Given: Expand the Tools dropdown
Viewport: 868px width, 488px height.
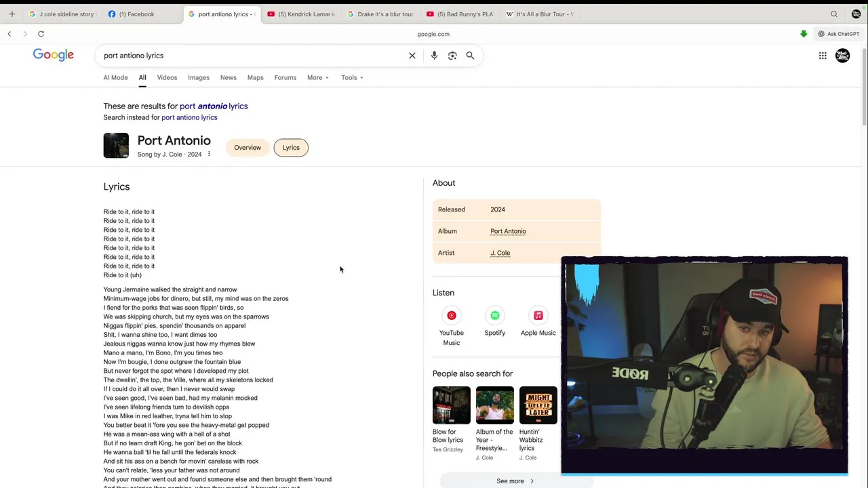Looking at the screenshot, I should tap(352, 77).
